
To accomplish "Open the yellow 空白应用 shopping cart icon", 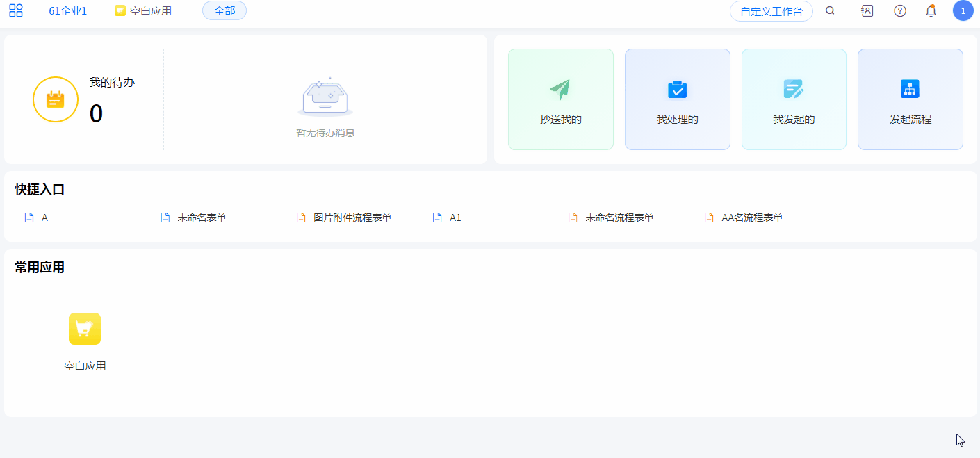I will point(85,329).
